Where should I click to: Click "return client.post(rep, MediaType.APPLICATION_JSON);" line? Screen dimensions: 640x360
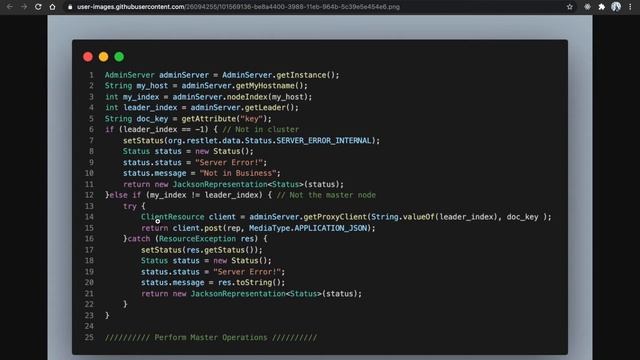[258, 228]
